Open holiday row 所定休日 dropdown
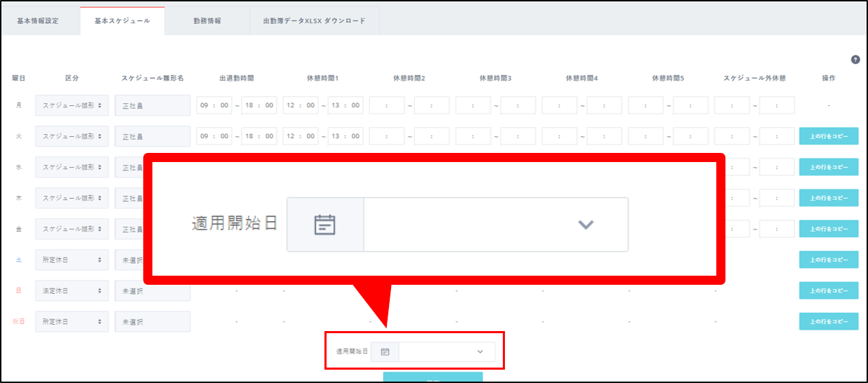The height and width of the screenshot is (383, 868). click(x=72, y=321)
